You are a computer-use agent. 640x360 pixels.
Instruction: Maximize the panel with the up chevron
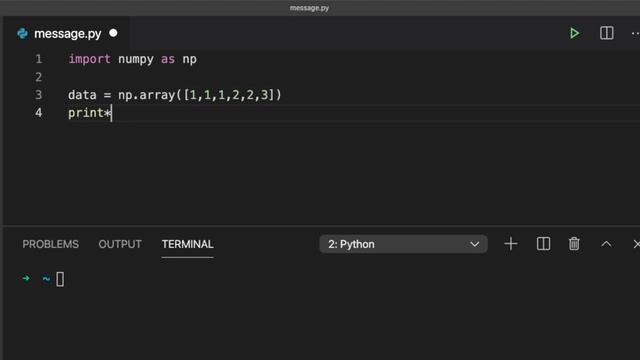click(606, 244)
